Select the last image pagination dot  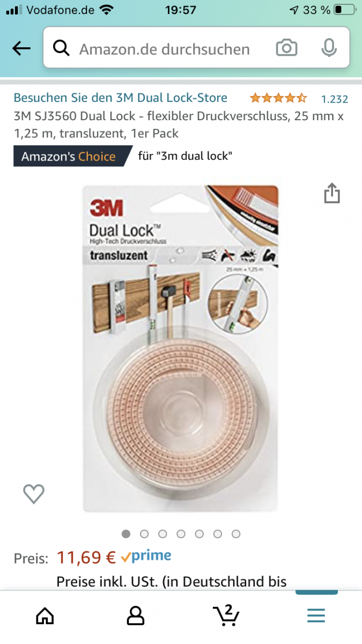pos(236,534)
